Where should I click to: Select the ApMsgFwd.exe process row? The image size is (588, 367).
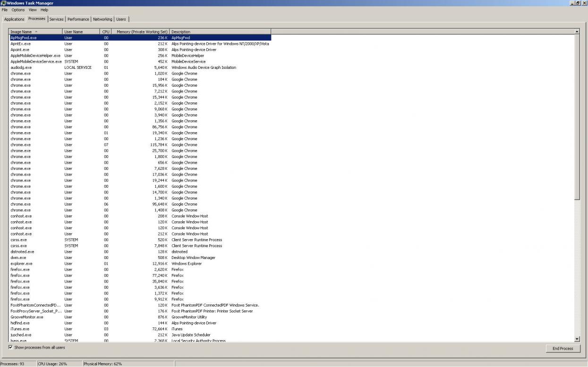coord(140,38)
